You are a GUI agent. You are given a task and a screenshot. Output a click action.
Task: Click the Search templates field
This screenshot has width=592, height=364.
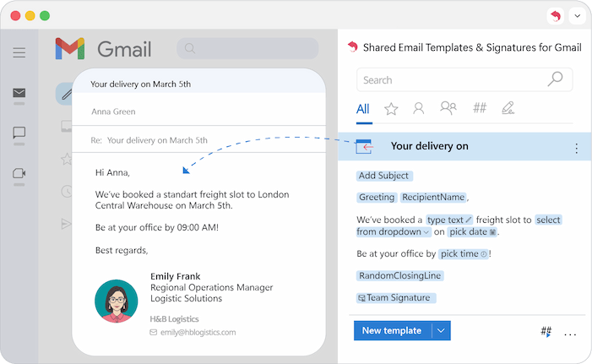pos(464,79)
